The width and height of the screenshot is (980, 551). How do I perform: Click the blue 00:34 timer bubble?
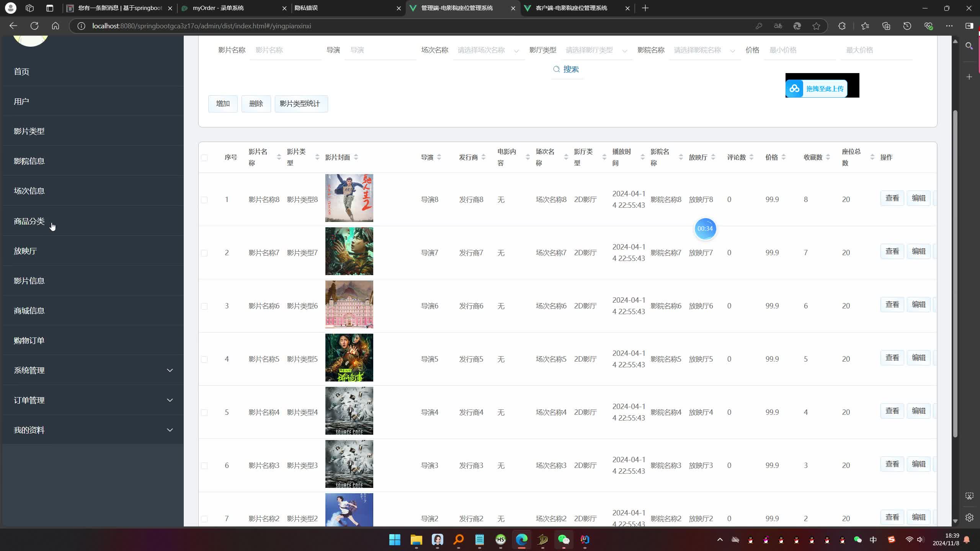pos(705,228)
